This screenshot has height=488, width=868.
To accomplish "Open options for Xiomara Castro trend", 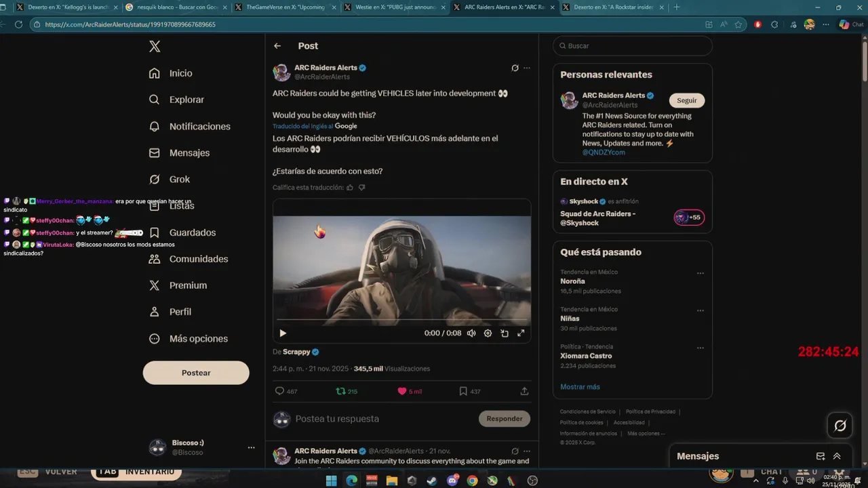I will 701,348.
